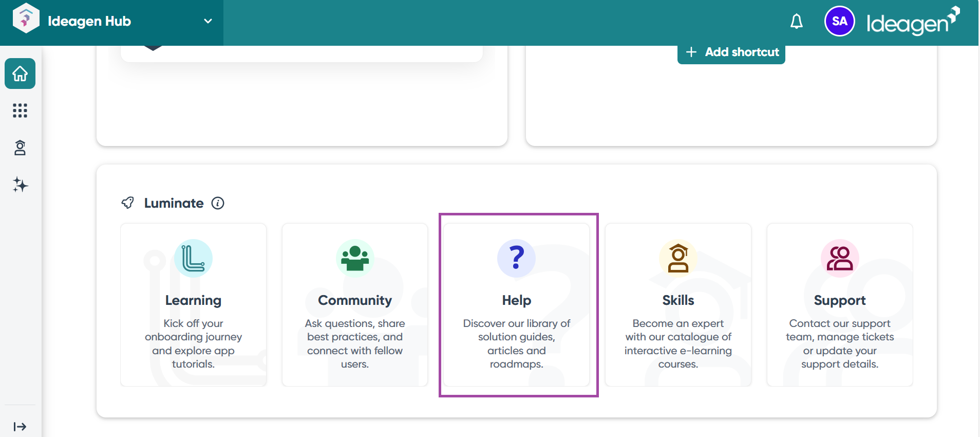Expand the sidebar navigation arrow
This screenshot has width=980, height=437.
pyautogui.click(x=20, y=426)
